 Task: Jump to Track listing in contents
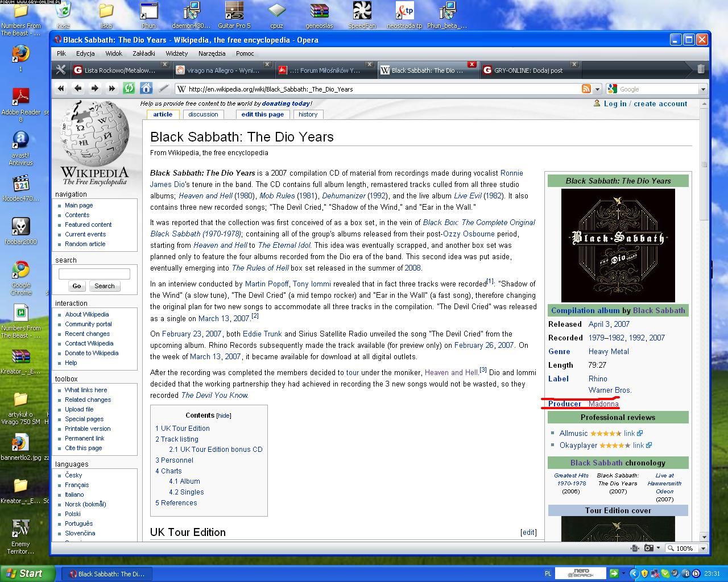pyautogui.click(x=177, y=439)
